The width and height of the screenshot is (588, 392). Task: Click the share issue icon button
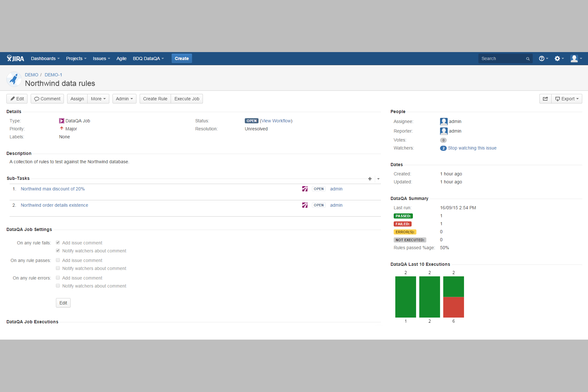545,99
